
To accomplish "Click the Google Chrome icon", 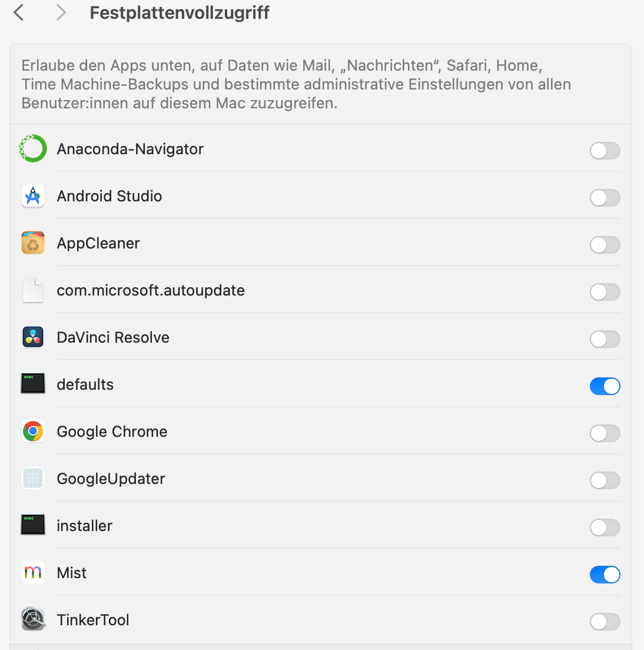I will [33, 432].
